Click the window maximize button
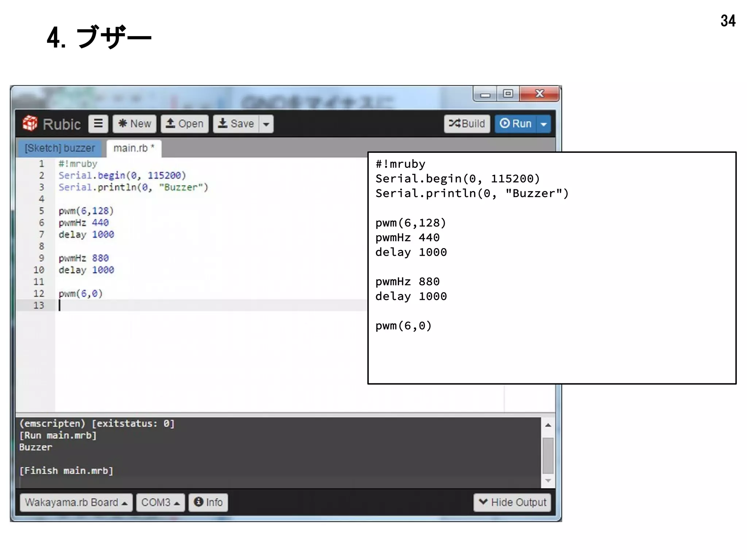Screen dimensions: 747x560 [508, 94]
